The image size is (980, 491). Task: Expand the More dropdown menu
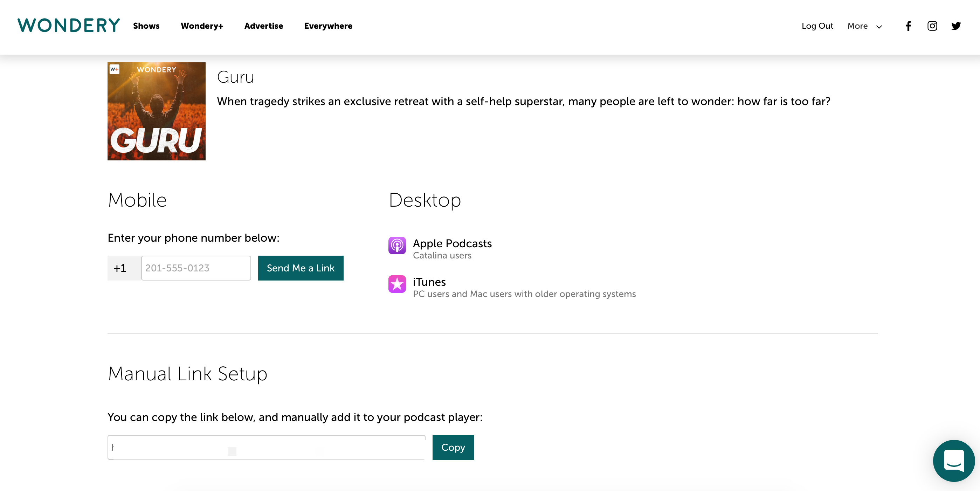857,26
